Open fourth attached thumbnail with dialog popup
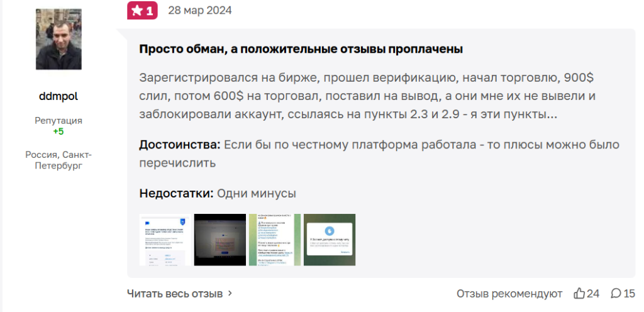 330,240
